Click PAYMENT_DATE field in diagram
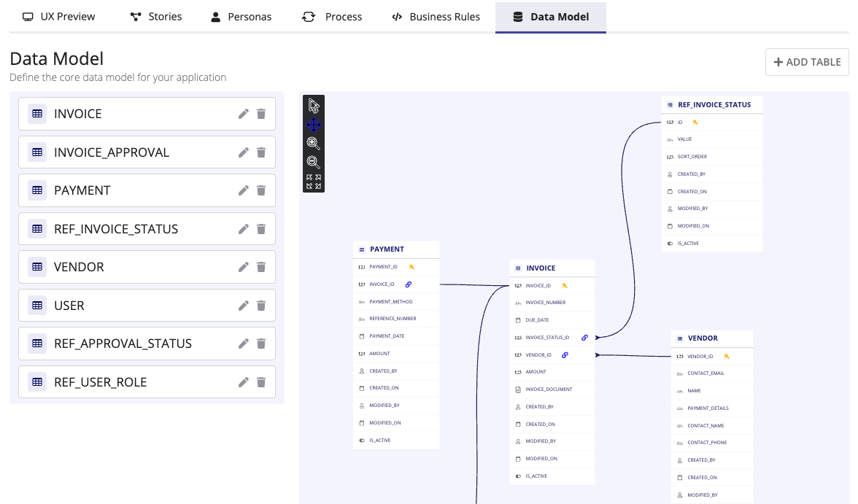858x504 pixels. point(396,336)
